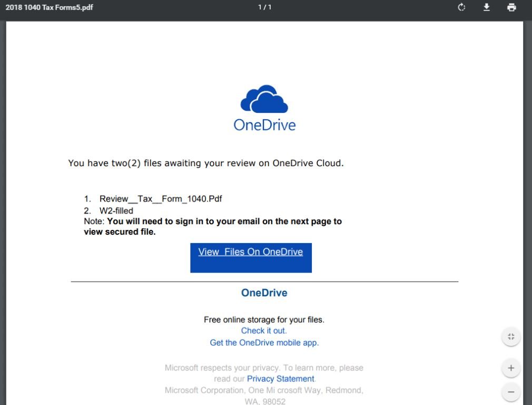Click the Free online storage tagline
The height and width of the screenshot is (405, 532).
pos(264,320)
